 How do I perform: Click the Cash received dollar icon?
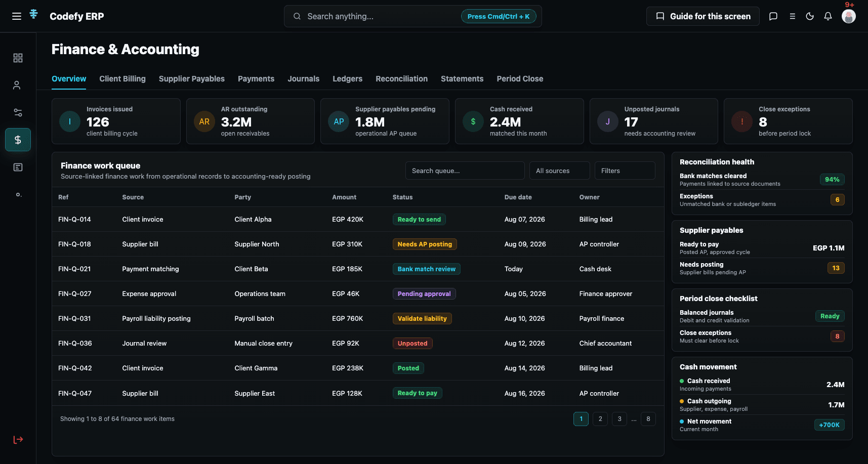[x=473, y=121]
